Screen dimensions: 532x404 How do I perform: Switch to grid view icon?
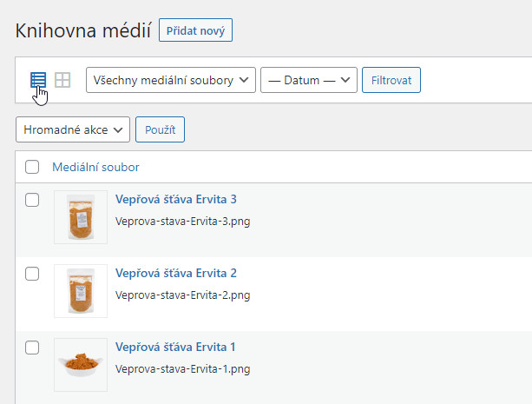click(62, 80)
